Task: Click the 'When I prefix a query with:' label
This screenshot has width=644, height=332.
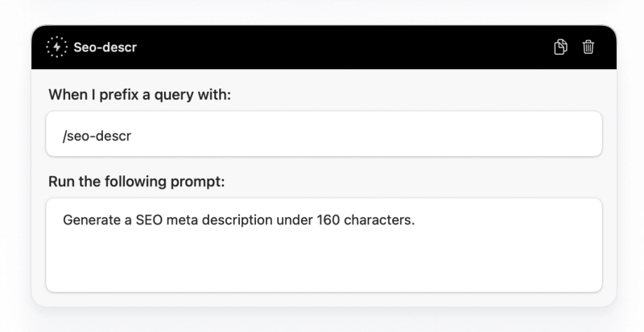Action: [139, 95]
